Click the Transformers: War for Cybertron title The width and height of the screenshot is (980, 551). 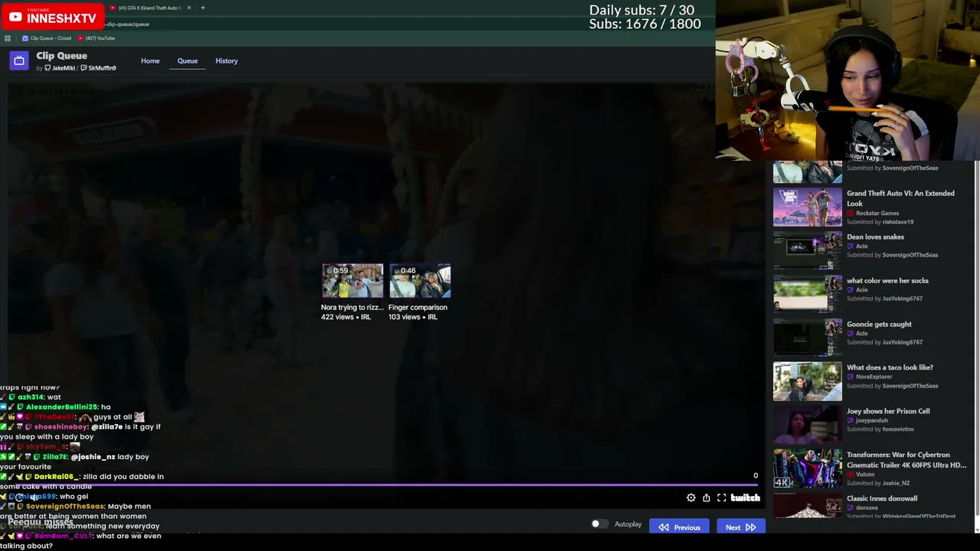[x=906, y=460]
